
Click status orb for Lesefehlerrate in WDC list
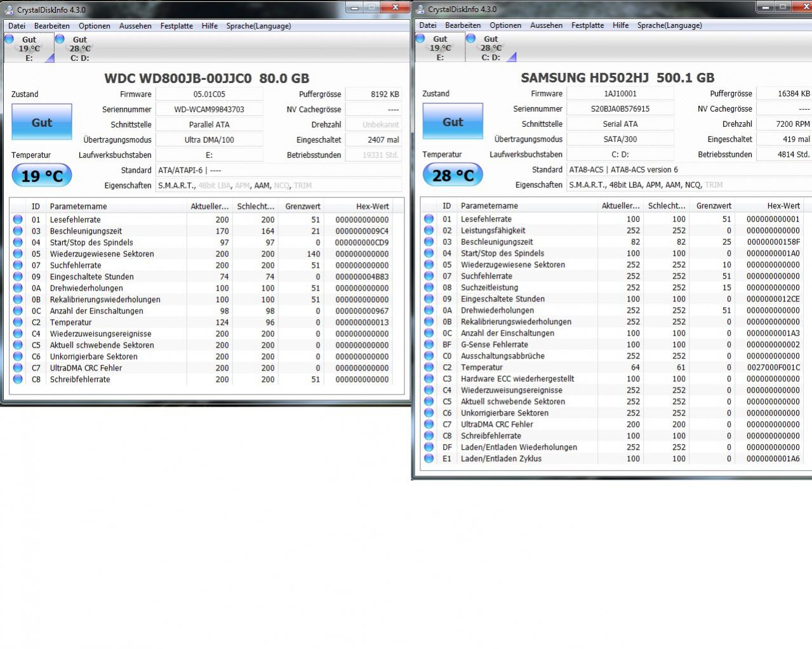[18, 220]
